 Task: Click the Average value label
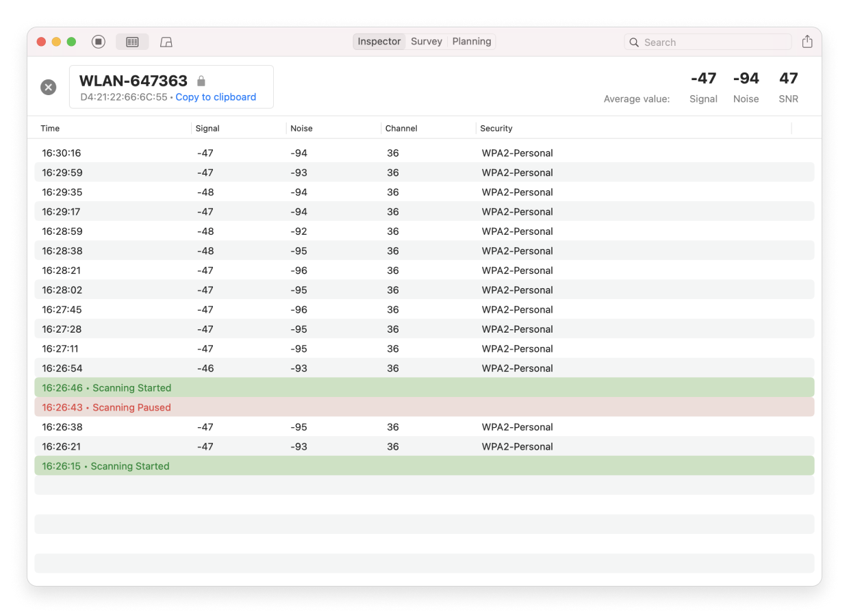(636, 99)
